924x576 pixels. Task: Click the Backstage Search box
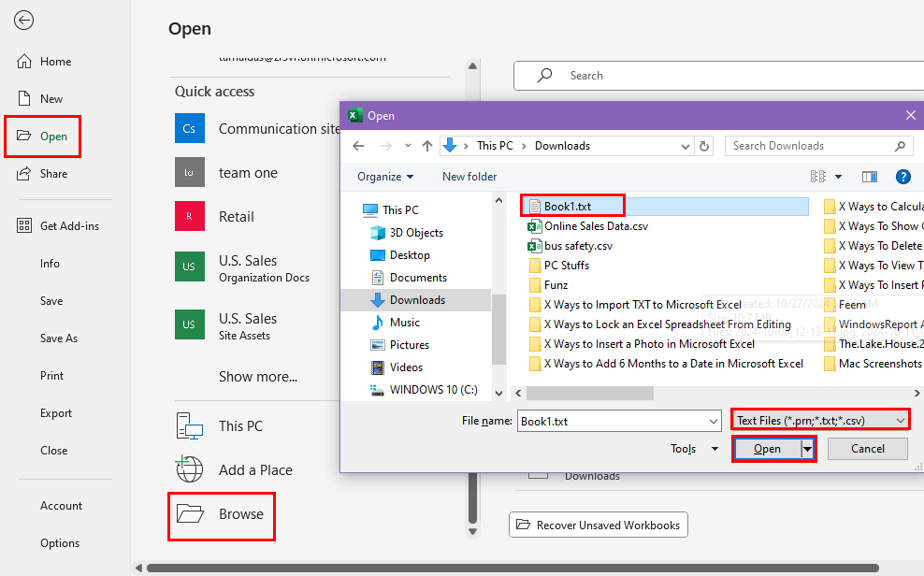719,76
